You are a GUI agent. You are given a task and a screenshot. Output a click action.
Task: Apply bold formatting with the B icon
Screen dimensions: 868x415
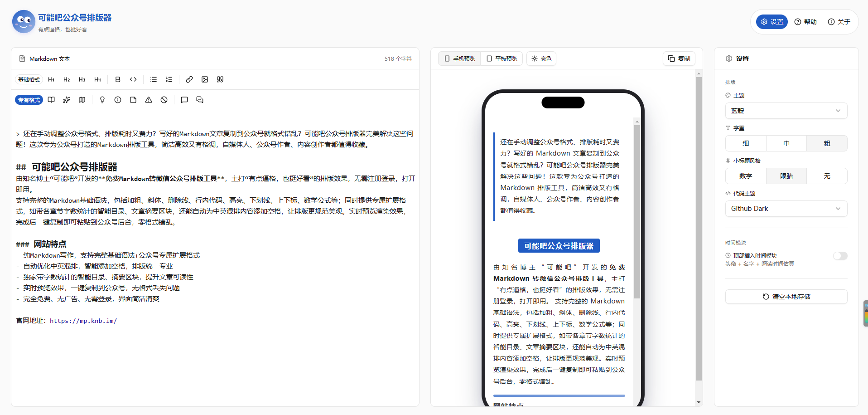tap(118, 79)
